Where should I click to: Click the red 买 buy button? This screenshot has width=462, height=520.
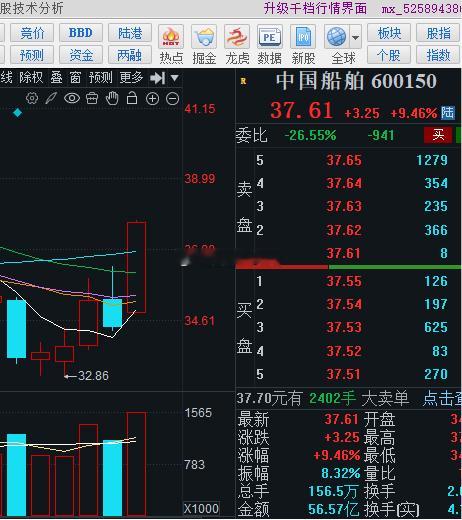[x=438, y=135]
